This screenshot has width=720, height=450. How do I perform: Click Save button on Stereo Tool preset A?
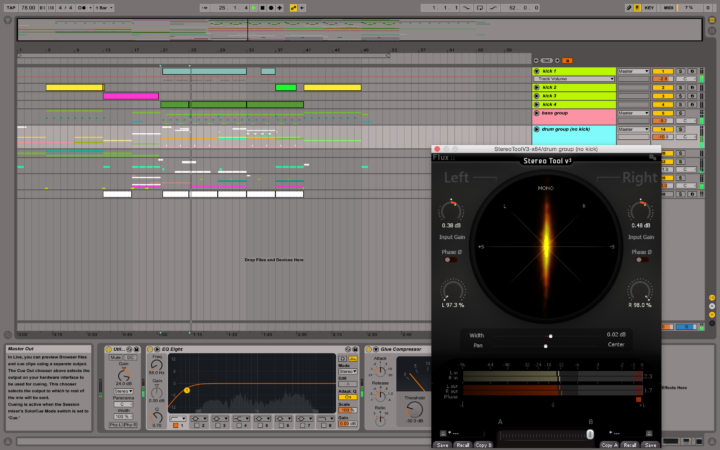(x=441, y=444)
